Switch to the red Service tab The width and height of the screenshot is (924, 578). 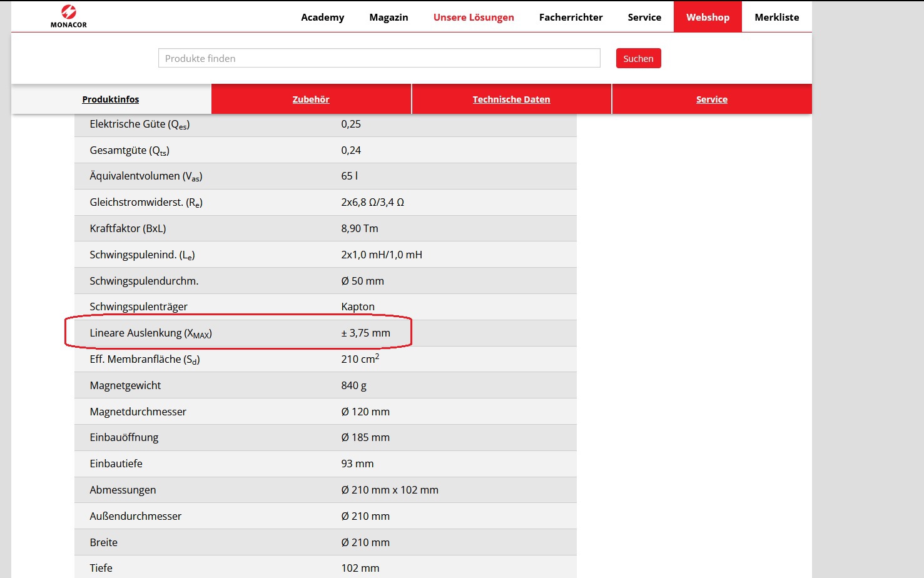[x=712, y=99]
